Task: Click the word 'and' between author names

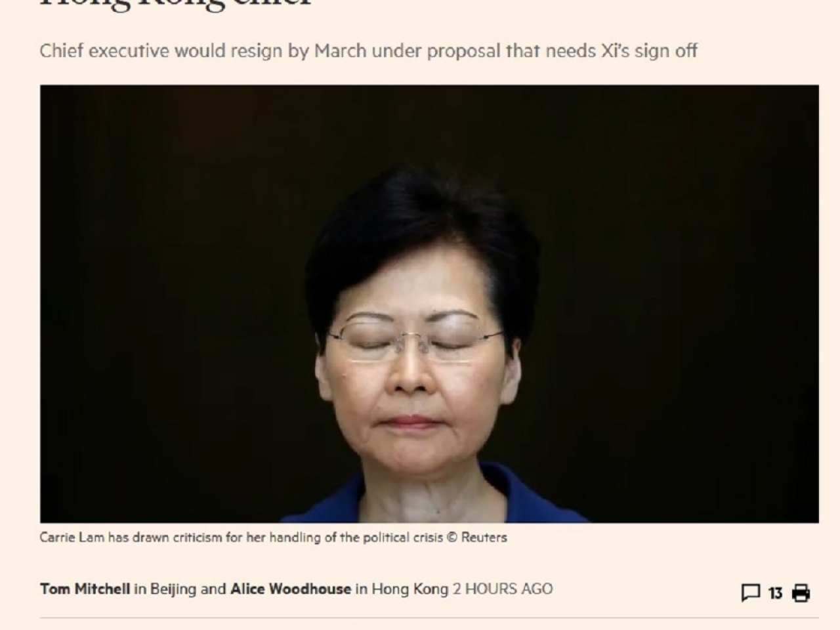Action: (x=213, y=589)
